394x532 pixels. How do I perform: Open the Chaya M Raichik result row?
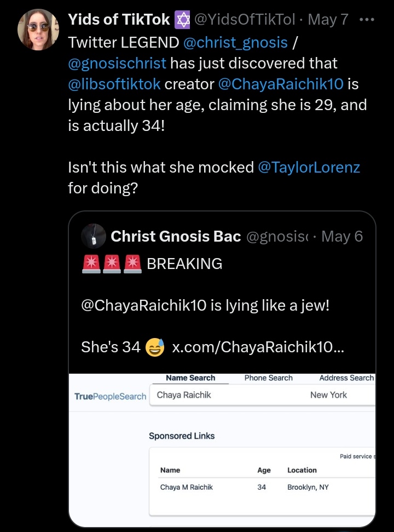[x=262, y=487]
